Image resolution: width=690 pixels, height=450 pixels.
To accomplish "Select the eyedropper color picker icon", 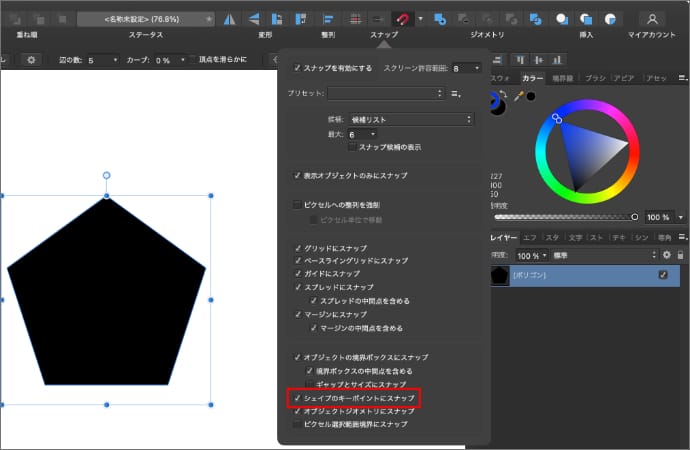I will (519, 96).
